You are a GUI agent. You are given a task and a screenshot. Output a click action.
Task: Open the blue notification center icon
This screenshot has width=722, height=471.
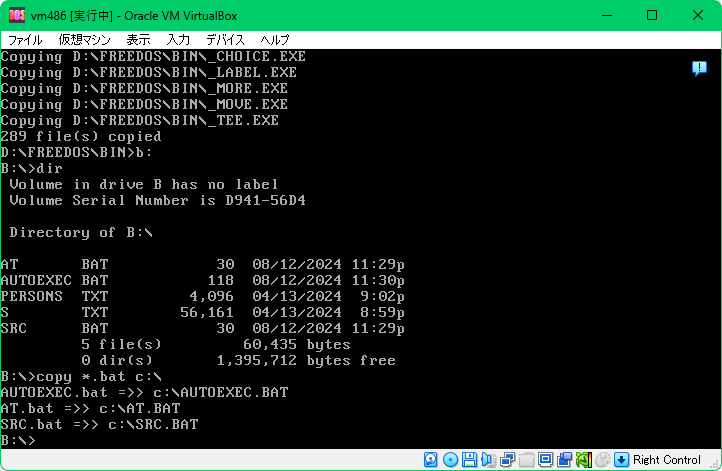click(x=699, y=69)
